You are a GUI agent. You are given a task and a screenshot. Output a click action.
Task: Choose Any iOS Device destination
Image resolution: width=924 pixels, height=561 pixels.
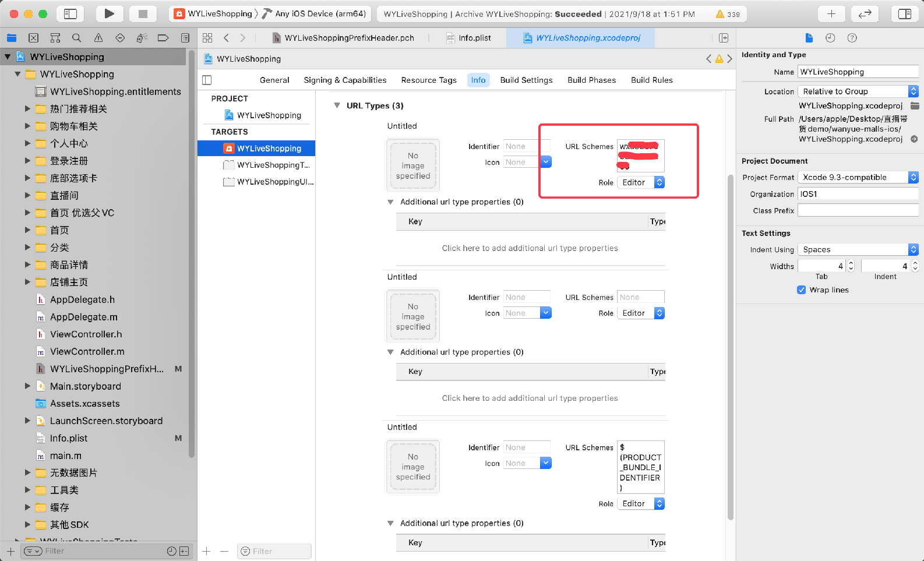[315, 13]
